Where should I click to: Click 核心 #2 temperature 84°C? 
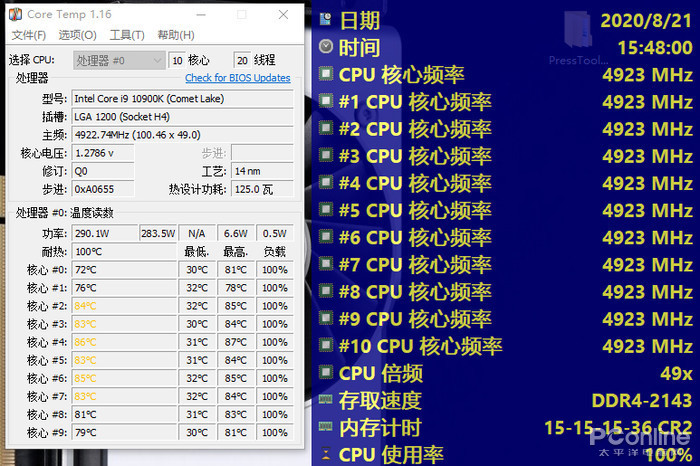(124, 306)
